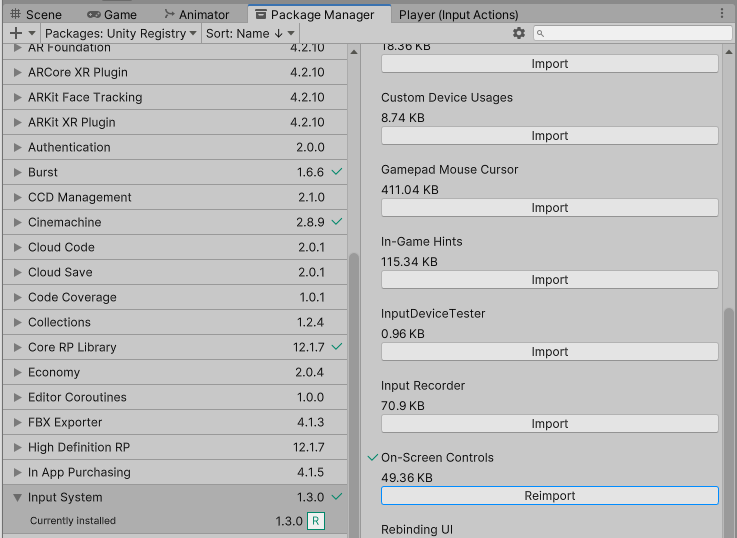Screen dimensions: 737x538
Task: Import the Gamepad Mouse Cursor sample
Action: point(549,208)
